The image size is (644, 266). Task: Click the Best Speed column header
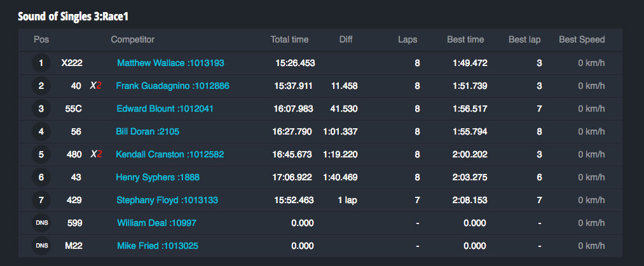coord(582,39)
